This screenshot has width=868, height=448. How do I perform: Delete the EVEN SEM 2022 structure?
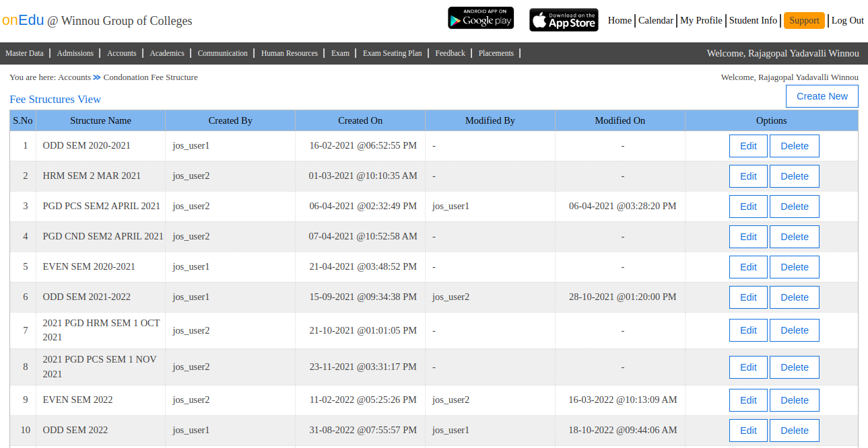pos(794,400)
